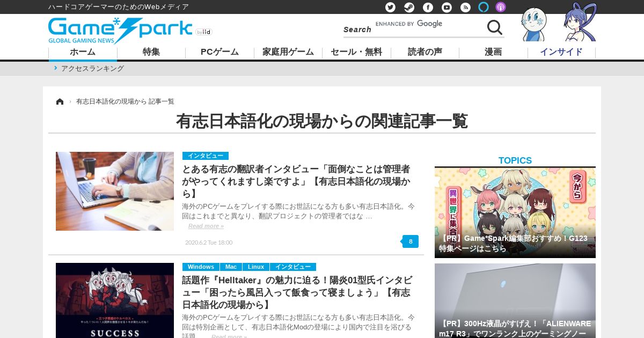Click the 有志日本語化の現場からの関連記事一覧 page title
The image size is (644, 338).
click(x=322, y=121)
